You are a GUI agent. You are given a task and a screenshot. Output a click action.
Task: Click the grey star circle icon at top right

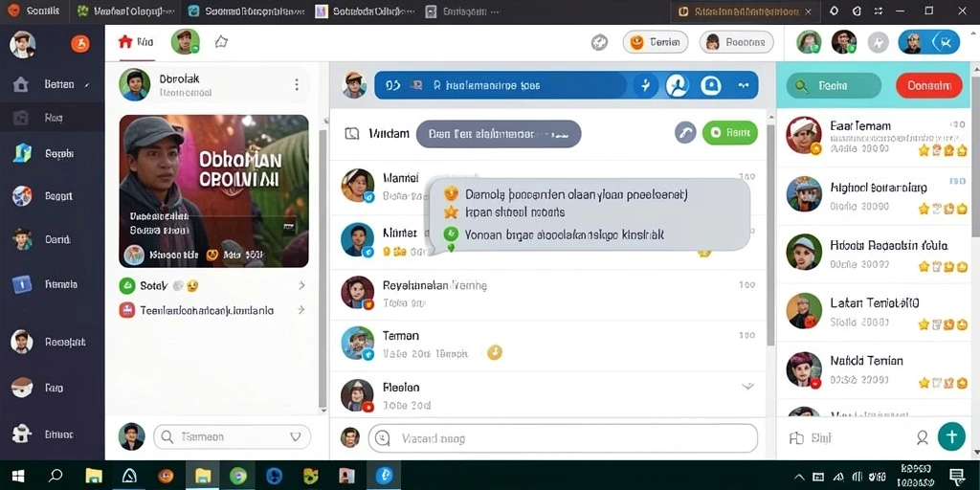pyautogui.click(x=879, y=42)
